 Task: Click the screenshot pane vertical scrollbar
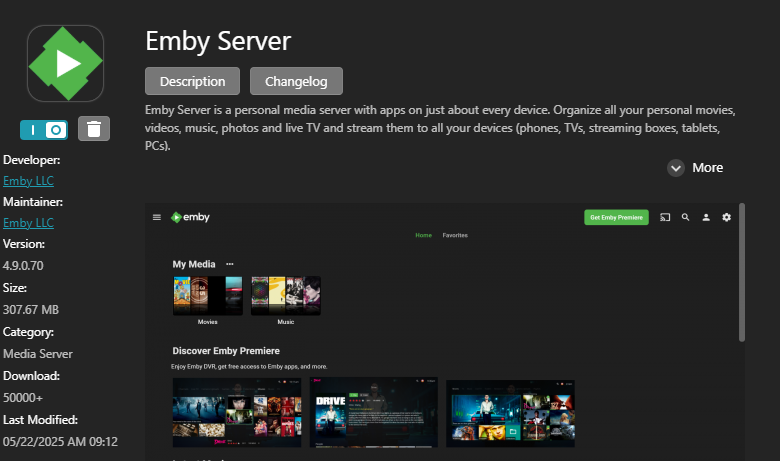[742, 272]
